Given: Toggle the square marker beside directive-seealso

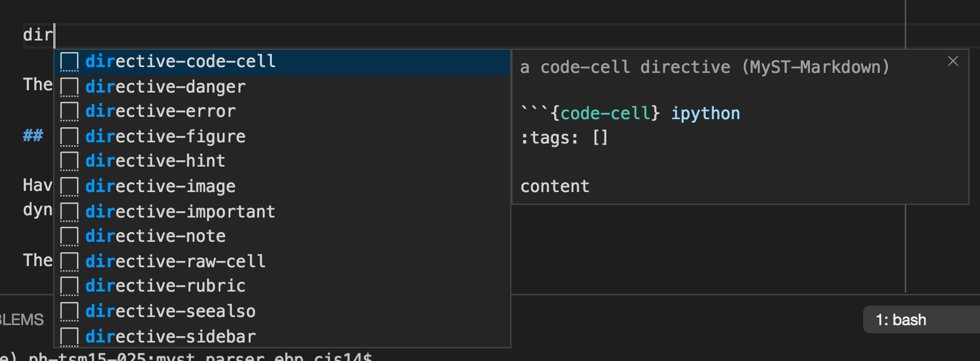Looking at the screenshot, I should (x=69, y=311).
